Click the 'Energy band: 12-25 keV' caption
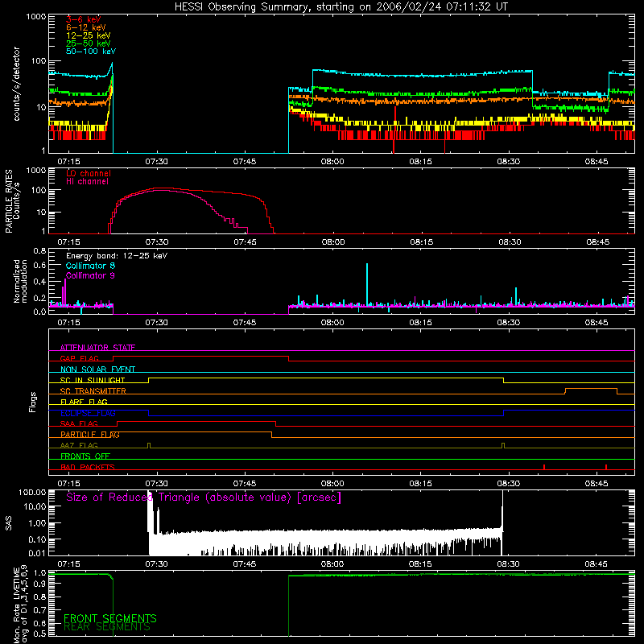644x644 pixels. [x=117, y=256]
